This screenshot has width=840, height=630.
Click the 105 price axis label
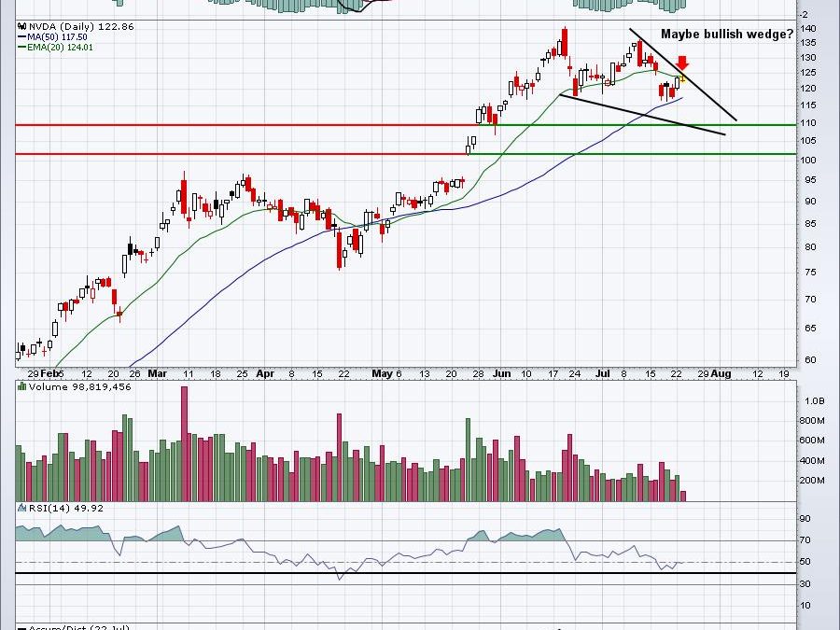[x=808, y=140]
